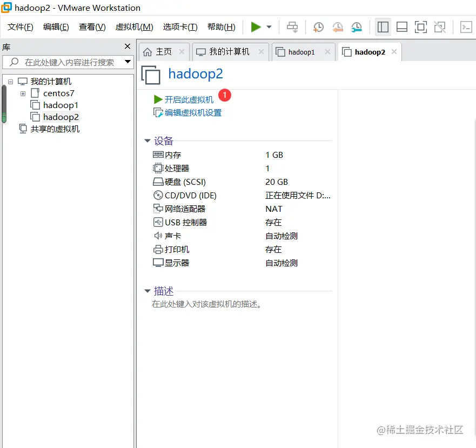Image resolution: width=476 pixels, height=448 pixels.
Task: Switch to the 我的计算机 tab
Action: 229,52
